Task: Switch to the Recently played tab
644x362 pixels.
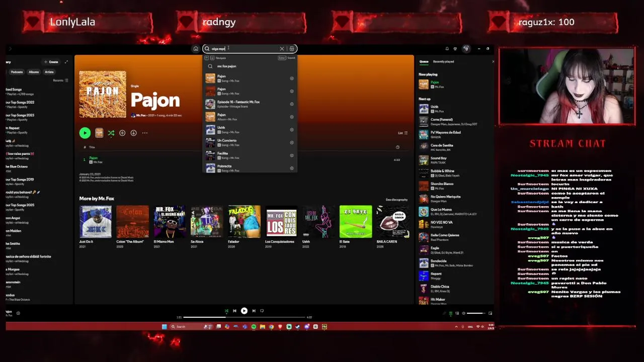Action: 443,62
